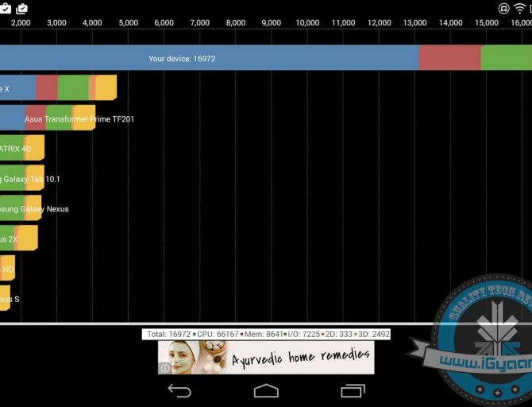Click the green segment of your device bar

point(506,59)
